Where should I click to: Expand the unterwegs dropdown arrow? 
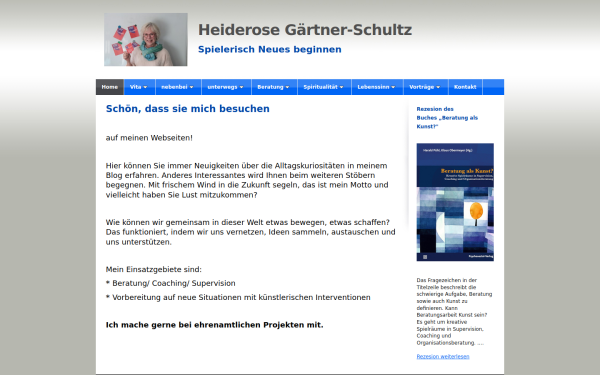point(241,87)
